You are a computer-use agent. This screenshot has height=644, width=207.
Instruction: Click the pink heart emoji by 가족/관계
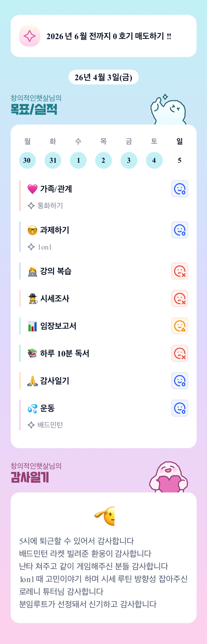pyautogui.click(x=32, y=189)
